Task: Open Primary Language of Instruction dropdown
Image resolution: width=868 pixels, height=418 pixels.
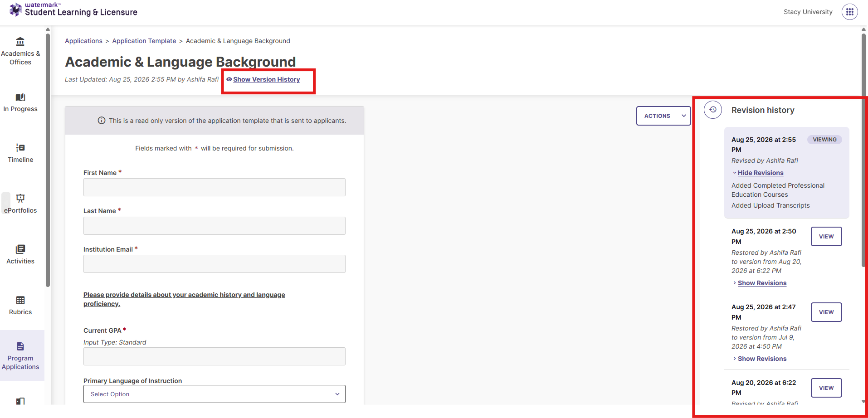Action: (x=215, y=394)
